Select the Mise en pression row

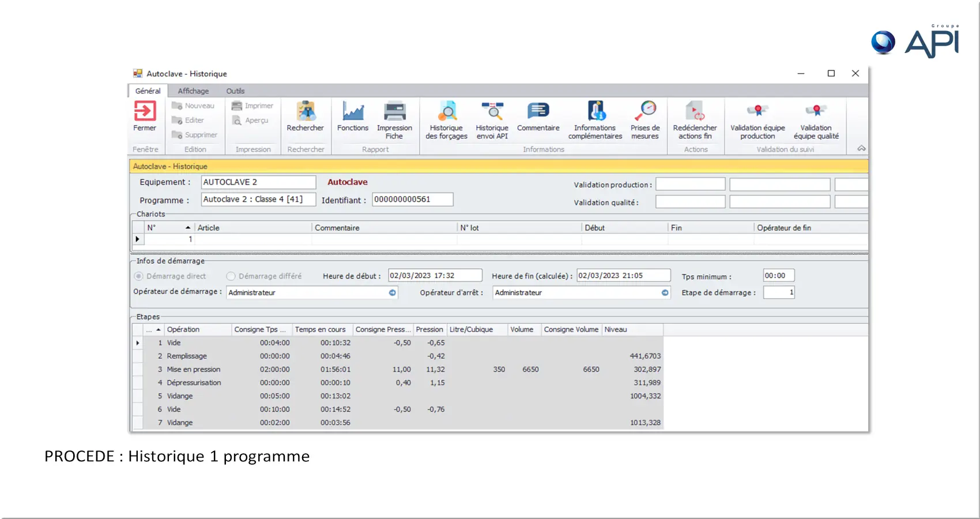(x=194, y=370)
